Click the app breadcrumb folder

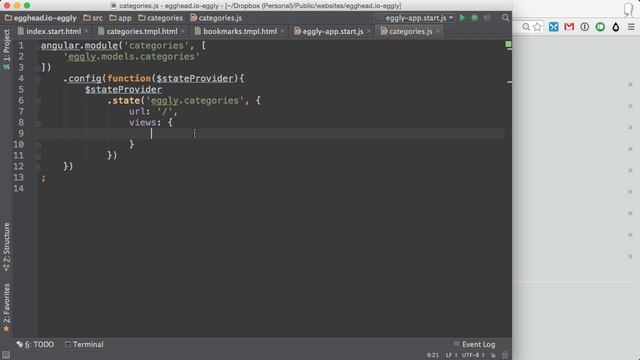coord(120,18)
